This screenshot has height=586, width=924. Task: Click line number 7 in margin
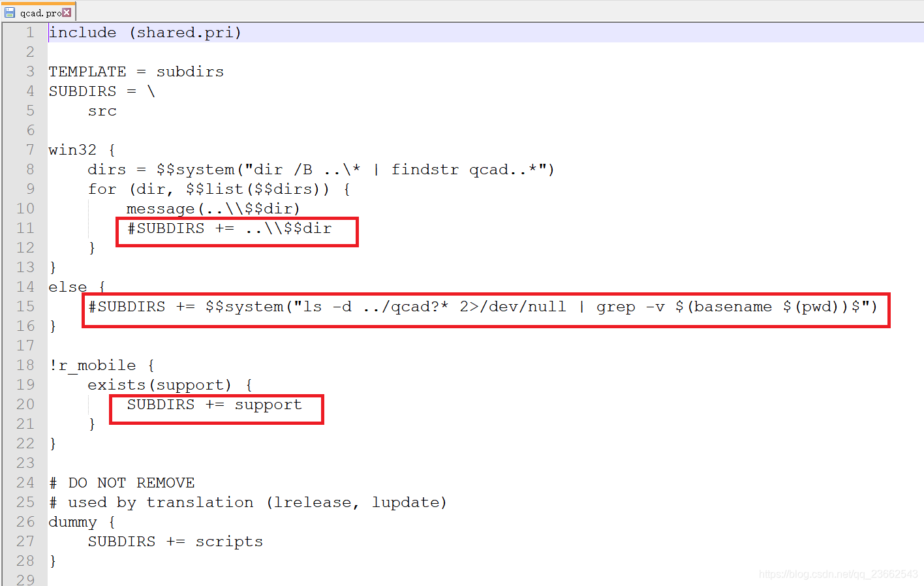pyautogui.click(x=30, y=150)
